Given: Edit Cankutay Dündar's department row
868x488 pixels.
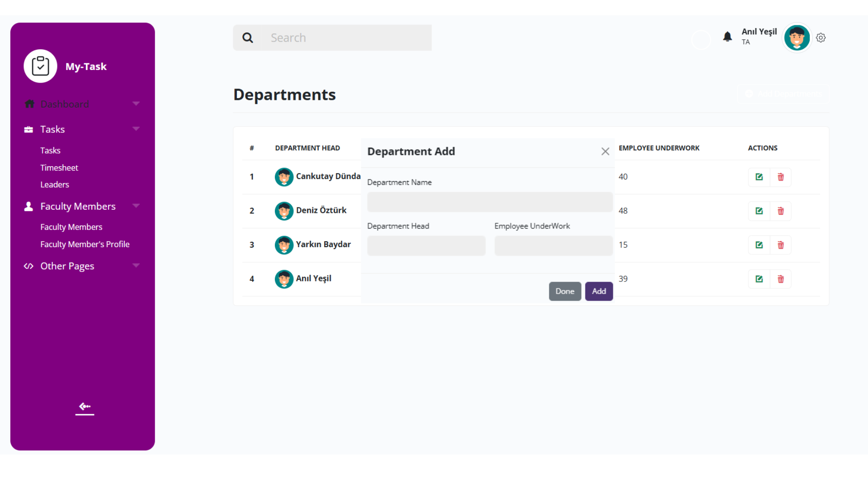Looking at the screenshot, I should point(759,177).
